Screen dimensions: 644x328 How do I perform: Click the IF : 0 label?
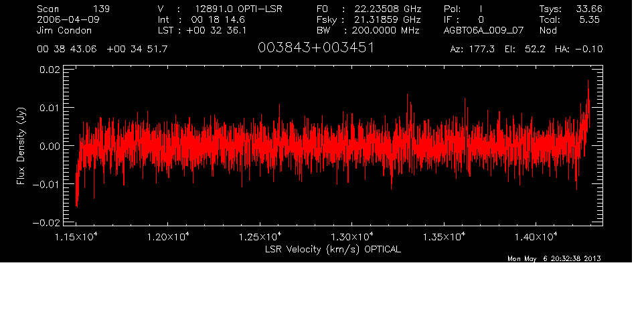[464, 19]
